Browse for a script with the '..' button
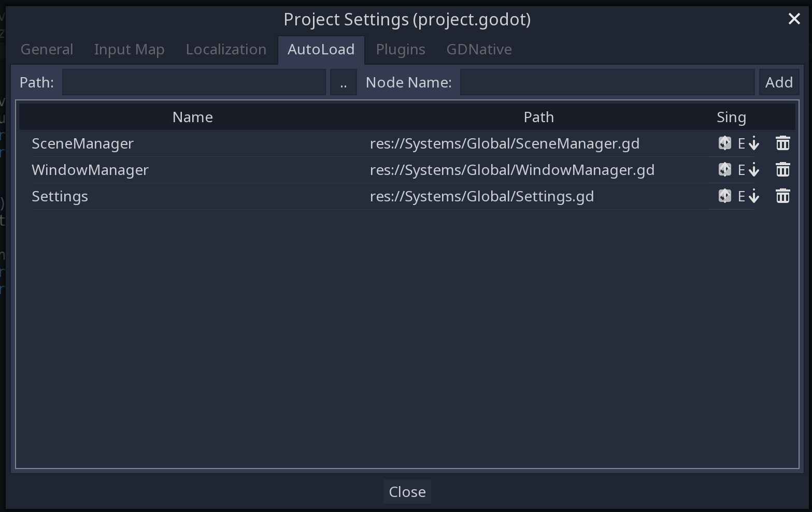 click(343, 82)
